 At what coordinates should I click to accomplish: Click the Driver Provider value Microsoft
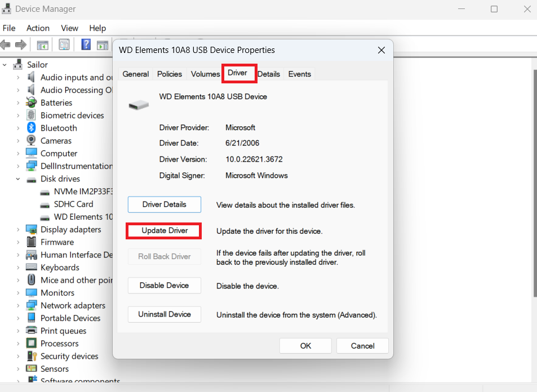(241, 127)
